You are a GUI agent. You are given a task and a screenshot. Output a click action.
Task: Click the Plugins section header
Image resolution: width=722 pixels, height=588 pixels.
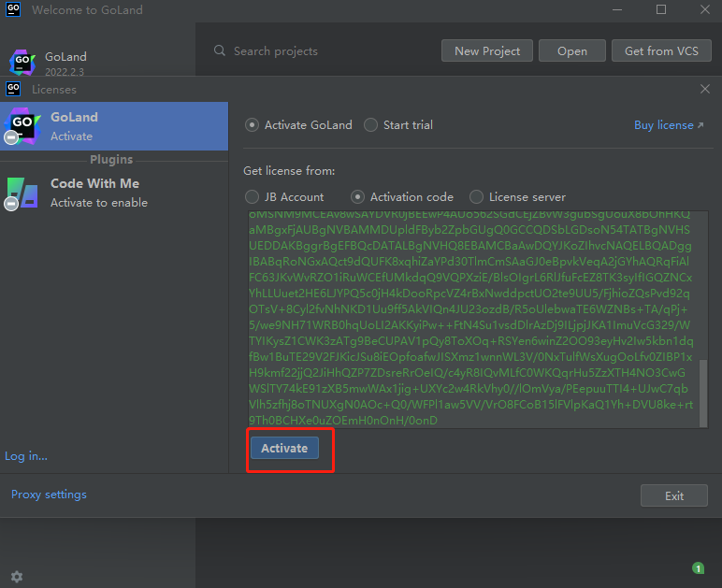(x=111, y=160)
